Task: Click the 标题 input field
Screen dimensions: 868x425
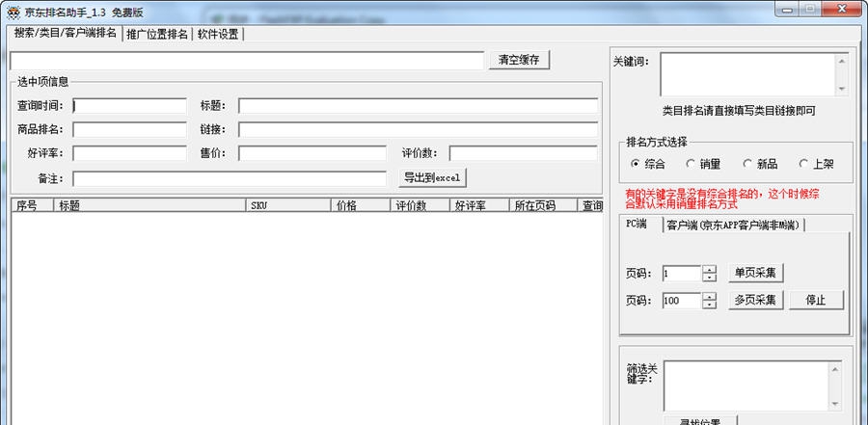Action: coord(418,106)
